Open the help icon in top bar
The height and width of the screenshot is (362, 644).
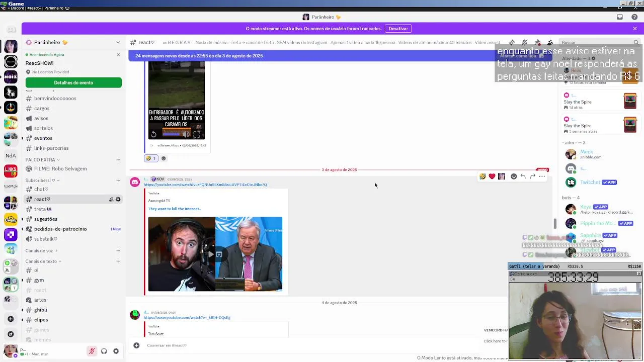coord(634,17)
